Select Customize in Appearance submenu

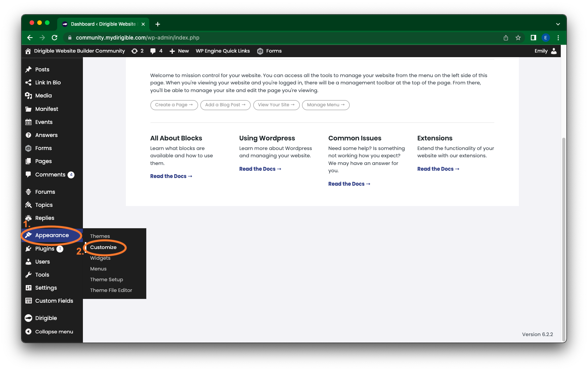click(x=103, y=247)
